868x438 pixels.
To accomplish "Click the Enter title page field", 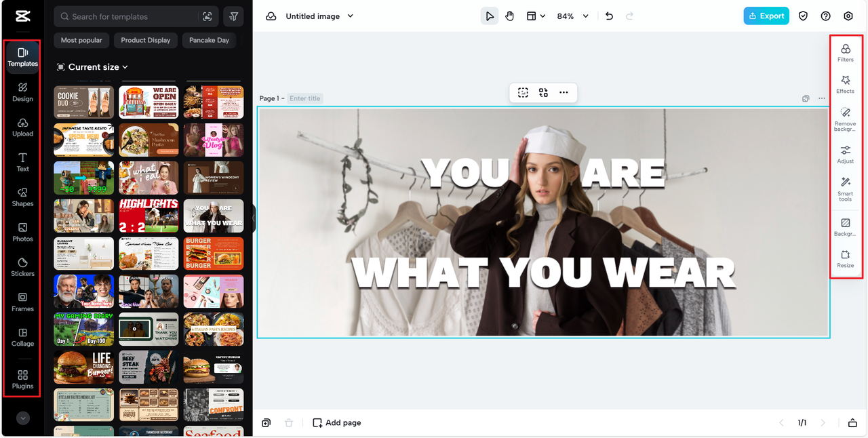I will pos(305,98).
